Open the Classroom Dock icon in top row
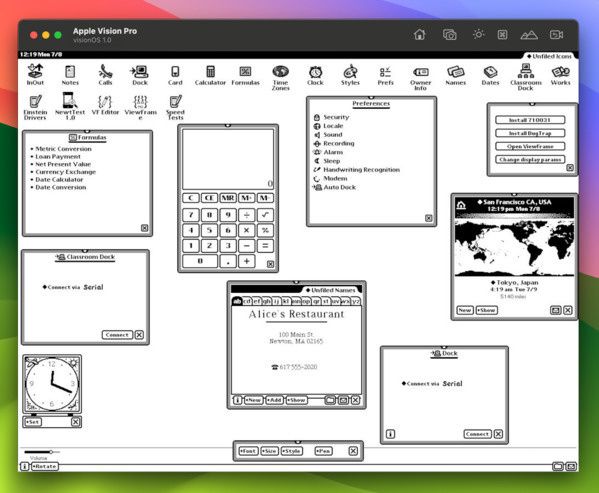The image size is (599, 493). [526, 77]
